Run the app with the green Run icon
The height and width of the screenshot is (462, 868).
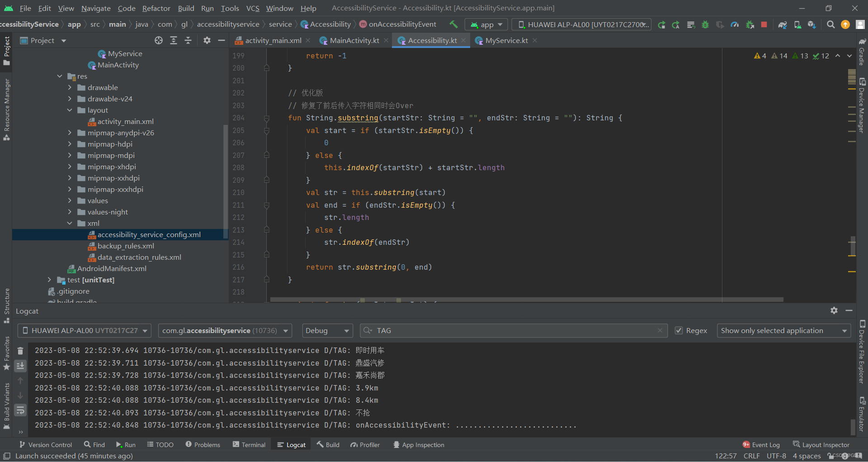click(661, 24)
